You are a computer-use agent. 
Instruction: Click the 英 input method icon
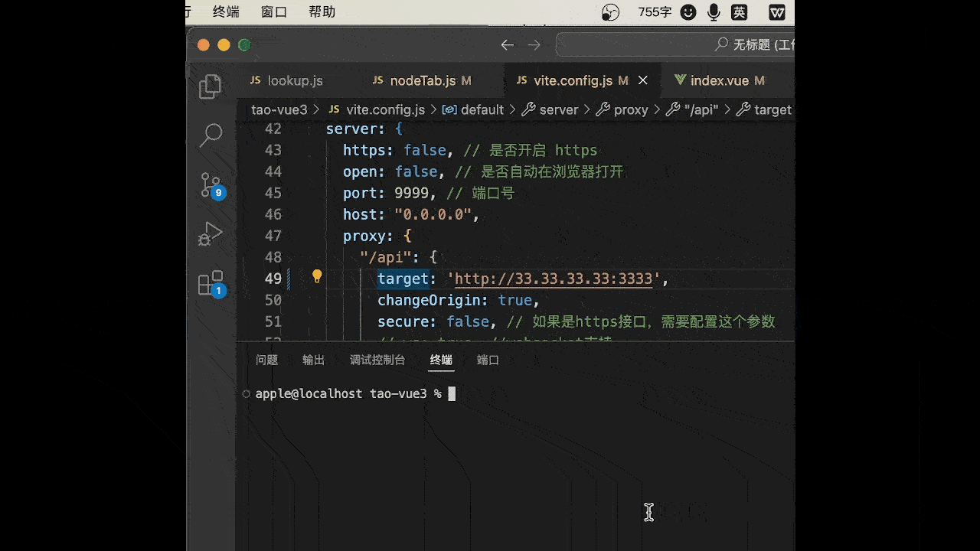click(x=739, y=11)
